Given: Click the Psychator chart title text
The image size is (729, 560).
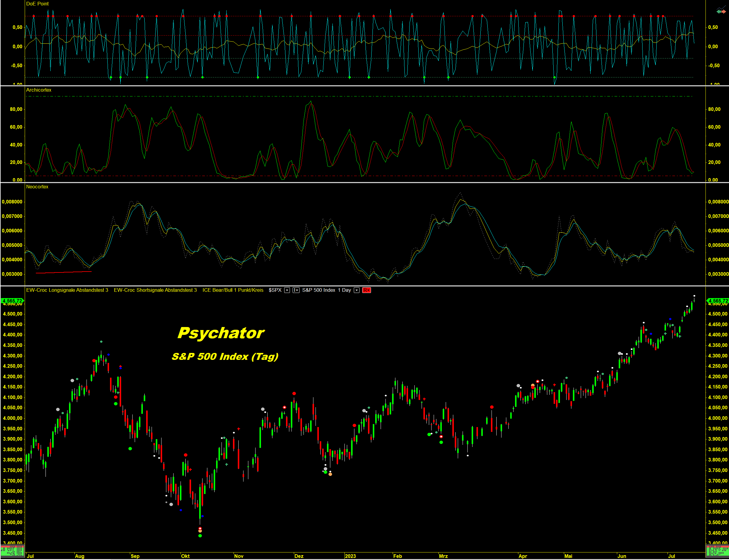Looking at the screenshot, I should (221, 333).
